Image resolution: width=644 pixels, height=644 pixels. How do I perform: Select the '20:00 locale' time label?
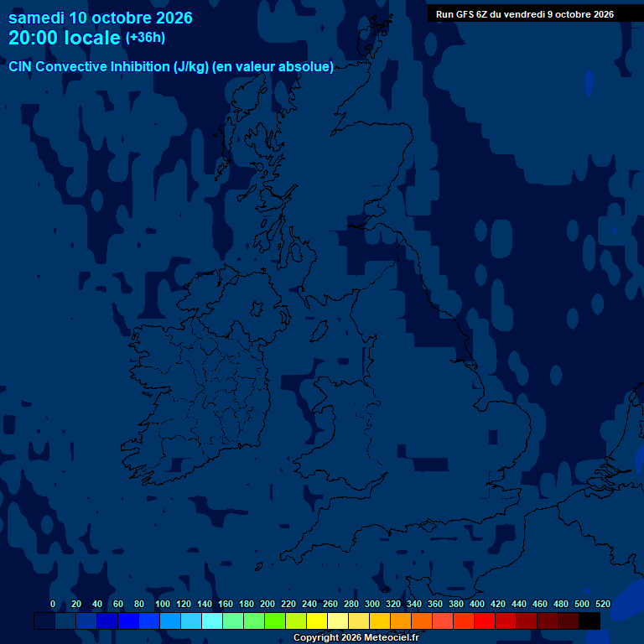point(64,38)
